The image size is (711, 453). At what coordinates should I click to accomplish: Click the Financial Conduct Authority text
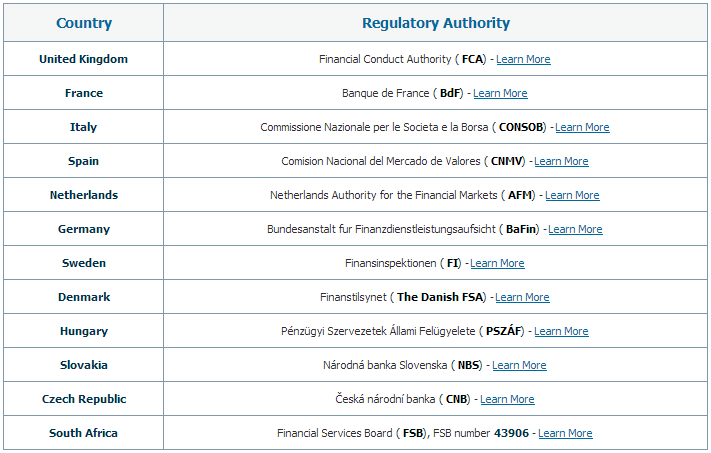(385, 59)
